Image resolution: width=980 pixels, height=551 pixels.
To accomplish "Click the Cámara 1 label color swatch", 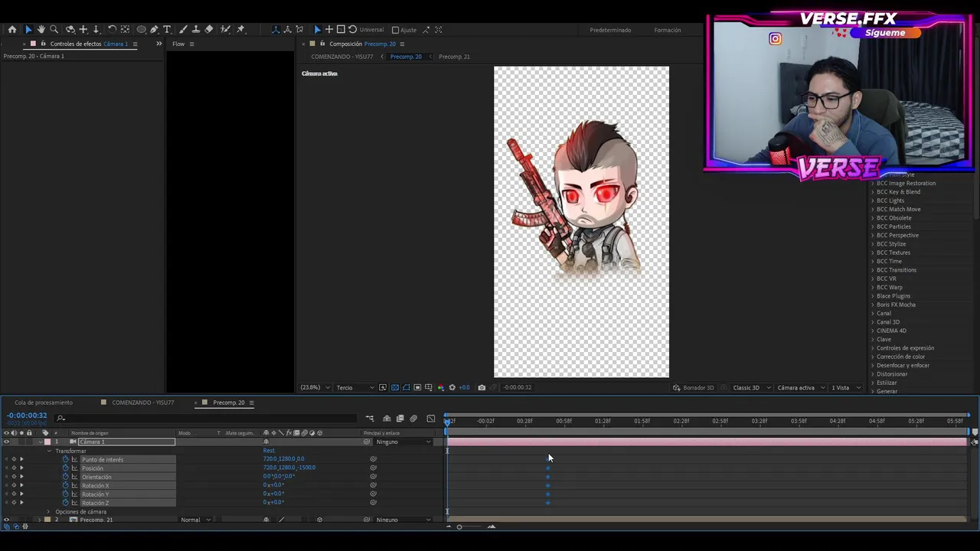I will coord(47,442).
